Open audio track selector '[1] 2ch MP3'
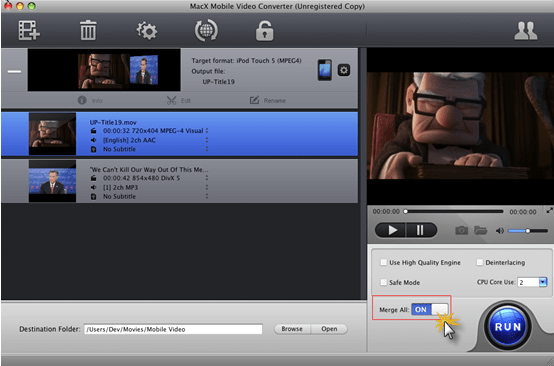This screenshot has width=554, height=366. coord(207,187)
